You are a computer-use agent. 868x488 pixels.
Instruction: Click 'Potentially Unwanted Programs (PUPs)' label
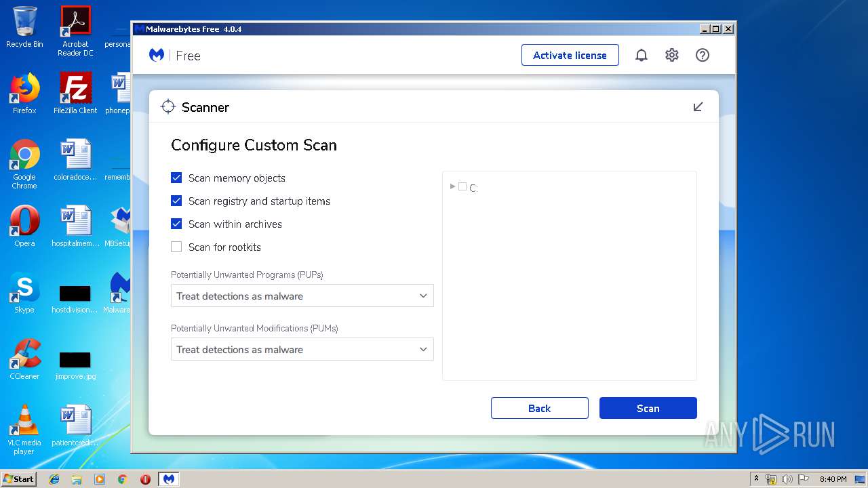click(247, 274)
